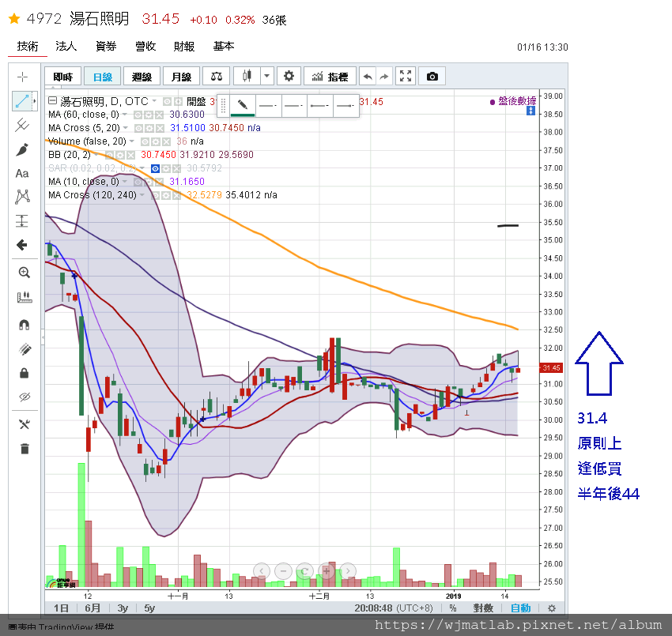
Task: Toggle percent (%) scale
Action: (452, 608)
